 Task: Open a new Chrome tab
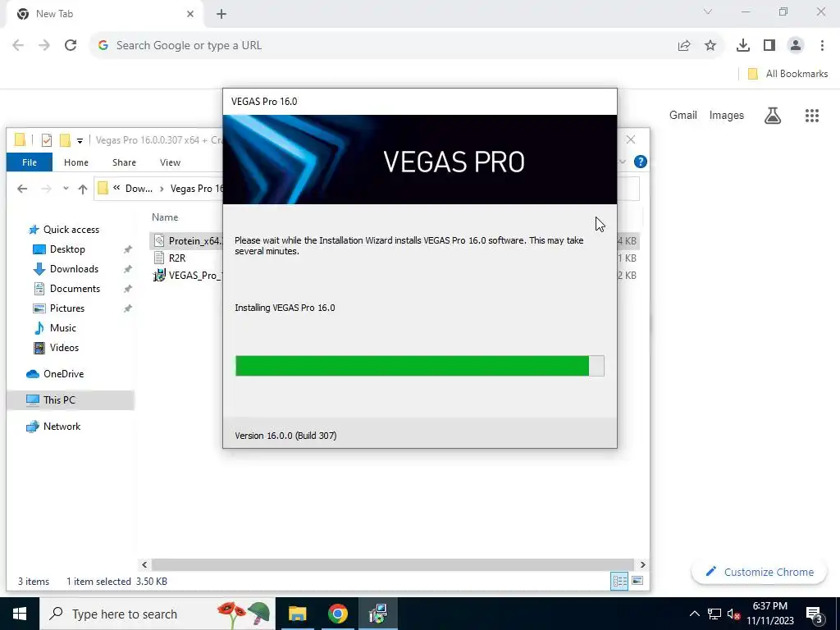(x=221, y=14)
